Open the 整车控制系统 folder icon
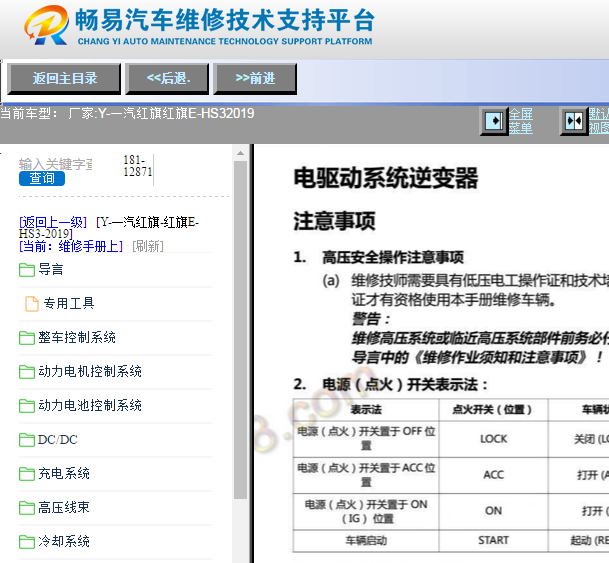The width and height of the screenshot is (609, 563). [27, 338]
